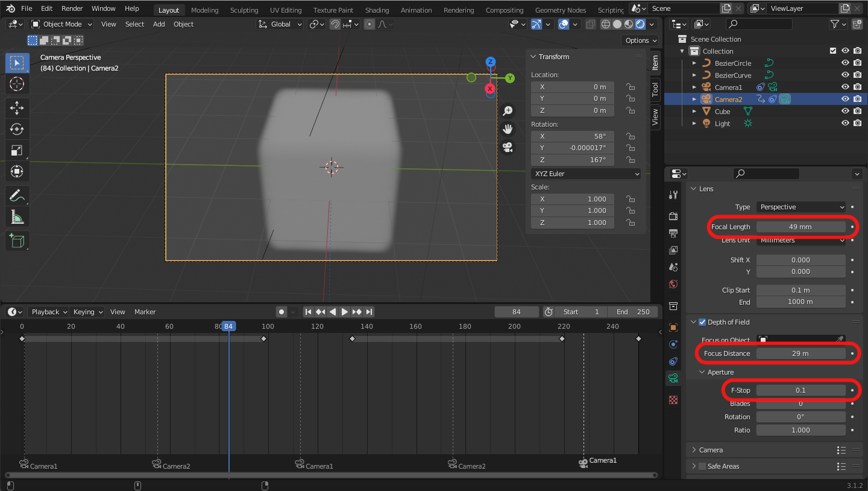Viewport: 868px width, 491px height.
Task: Switch to the Modeling workspace tab
Action: click(x=204, y=10)
